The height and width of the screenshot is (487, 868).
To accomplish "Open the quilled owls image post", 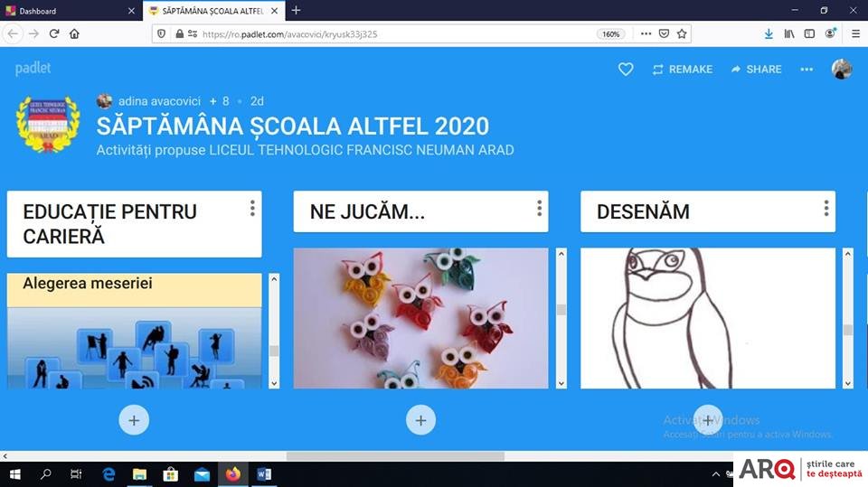I will click(420, 318).
